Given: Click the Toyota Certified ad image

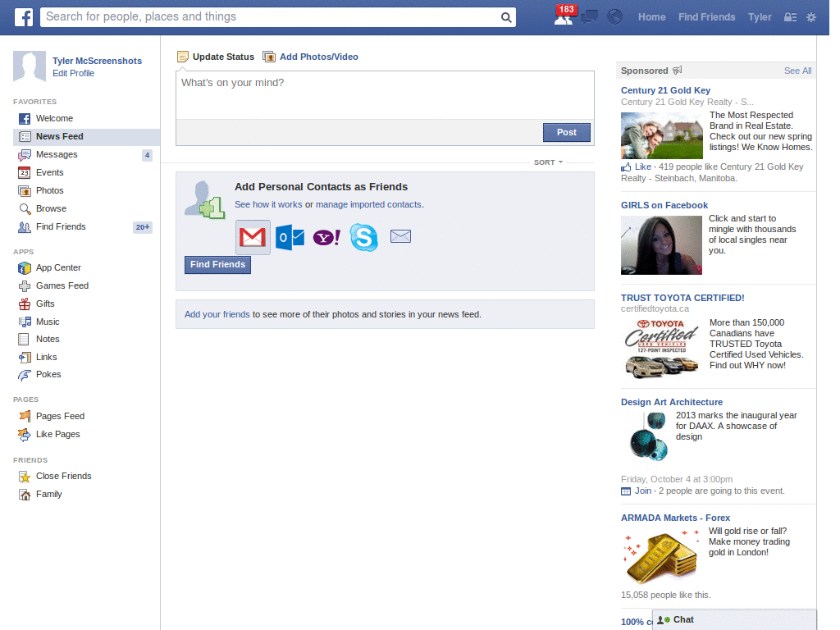Looking at the screenshot, I should click(x=662, y=348).
